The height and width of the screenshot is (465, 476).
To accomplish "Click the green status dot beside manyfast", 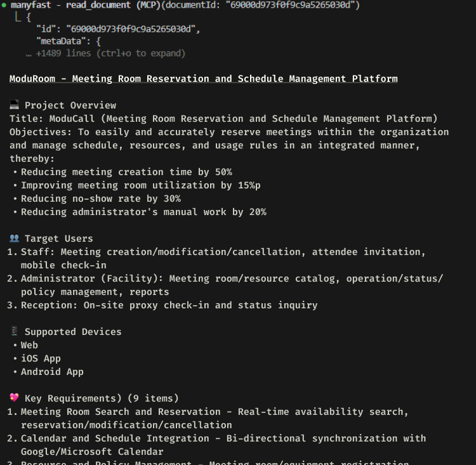I will (x=4, y=5).
